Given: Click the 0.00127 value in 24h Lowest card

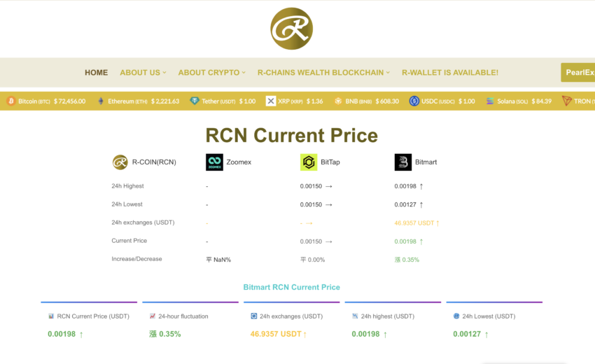Looking at the screenshot, I should [x=467, y=334].
